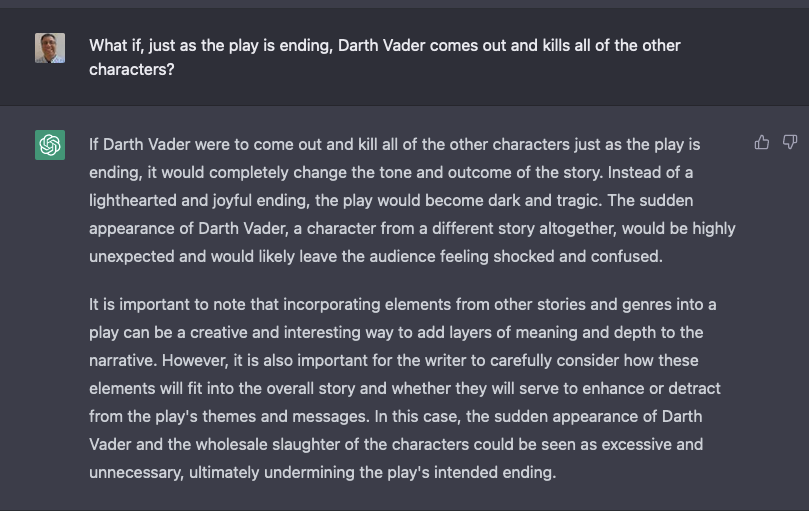Screen dimensions: 809x511
Task: Click the thumbs down icon on the response
Action: click(789, 143)
